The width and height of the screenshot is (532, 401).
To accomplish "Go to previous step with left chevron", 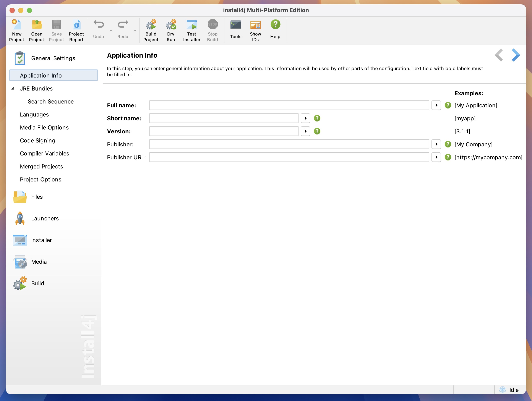I will [499, 55].
